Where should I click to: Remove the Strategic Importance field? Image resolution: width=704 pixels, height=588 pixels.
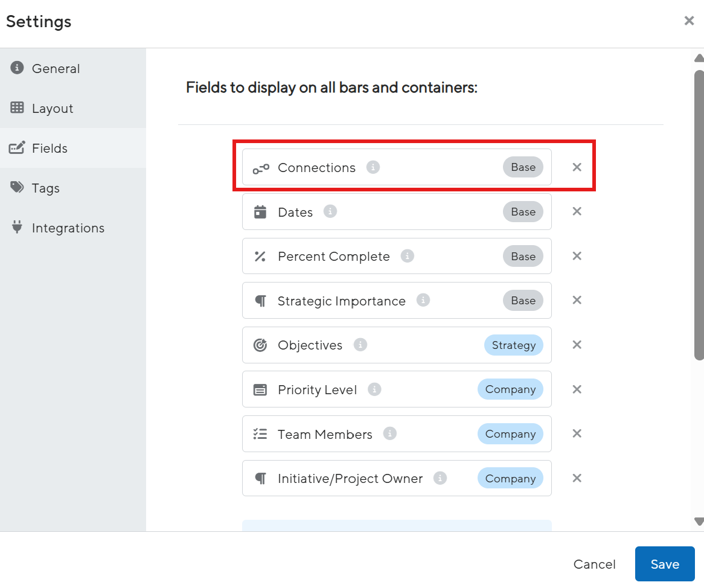[577, 300]
